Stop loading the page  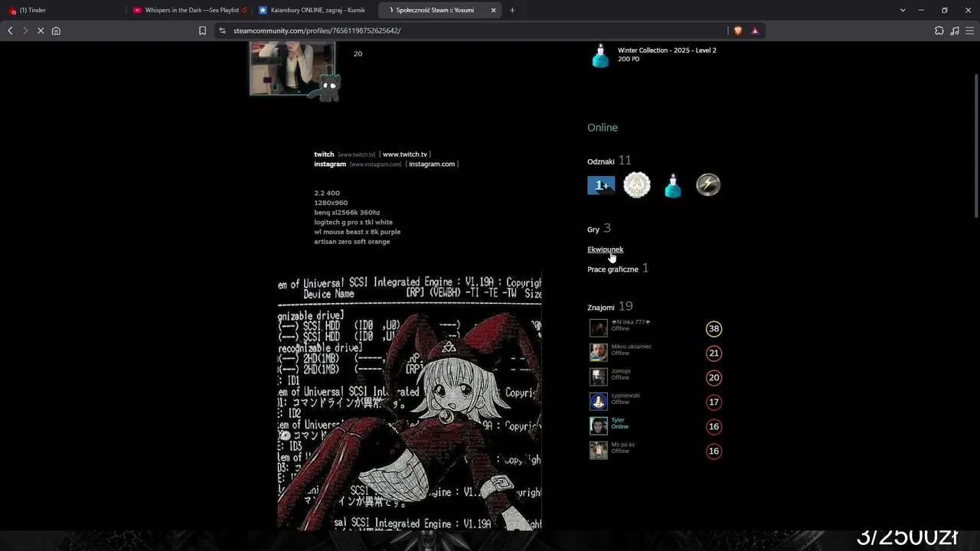coord(41,31)
